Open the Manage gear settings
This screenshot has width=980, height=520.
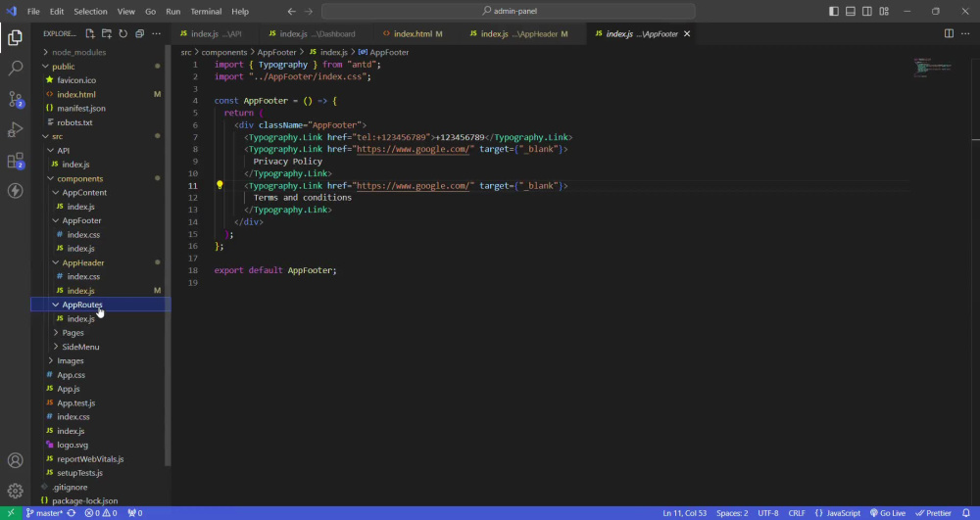tap(16, 491)
